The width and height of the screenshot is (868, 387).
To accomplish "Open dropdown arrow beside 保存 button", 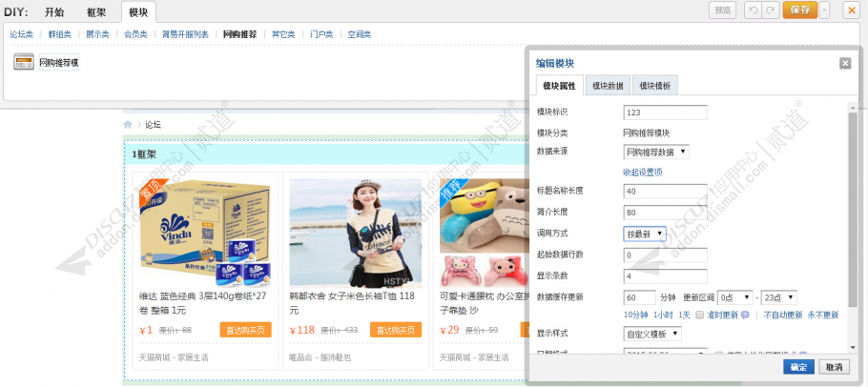I will pos(825,10).
